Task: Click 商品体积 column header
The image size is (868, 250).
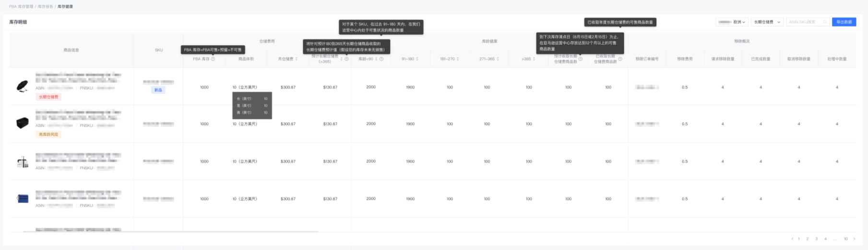Action: (x=246, y=59)
